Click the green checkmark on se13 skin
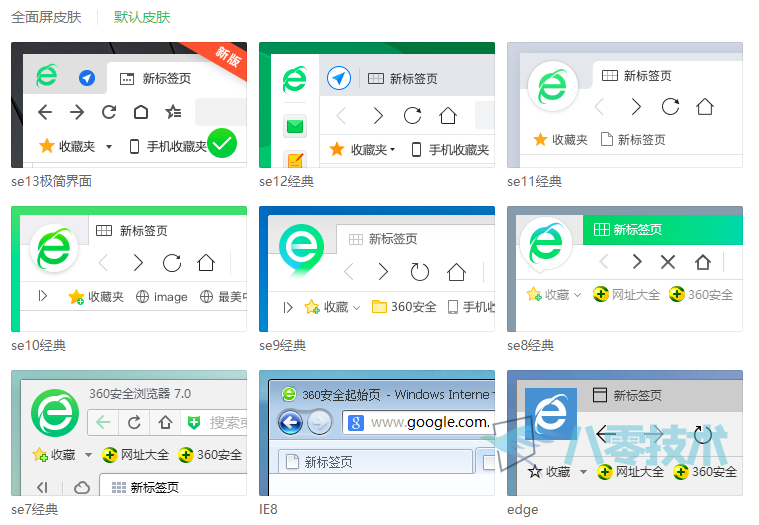 222,143
